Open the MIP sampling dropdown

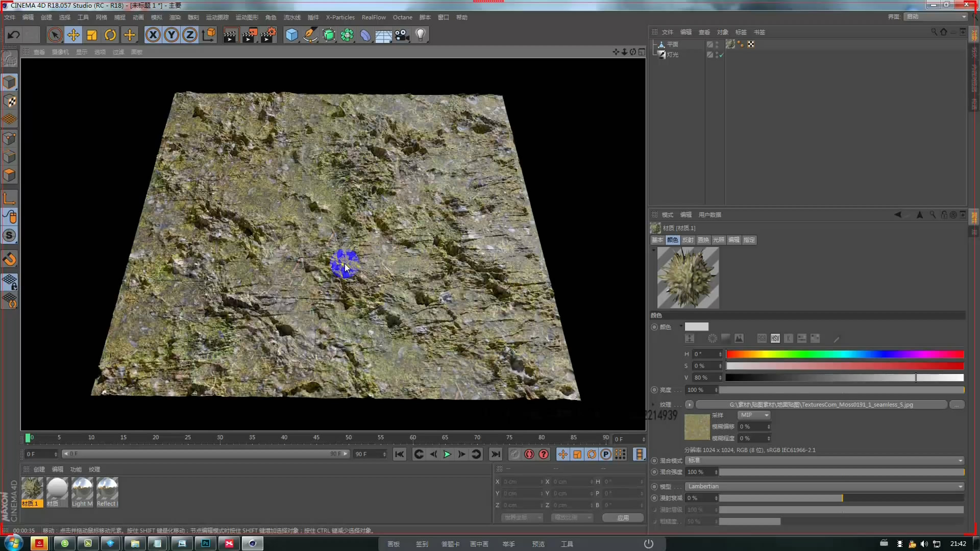pyautogui.click(x=754, y=415)
